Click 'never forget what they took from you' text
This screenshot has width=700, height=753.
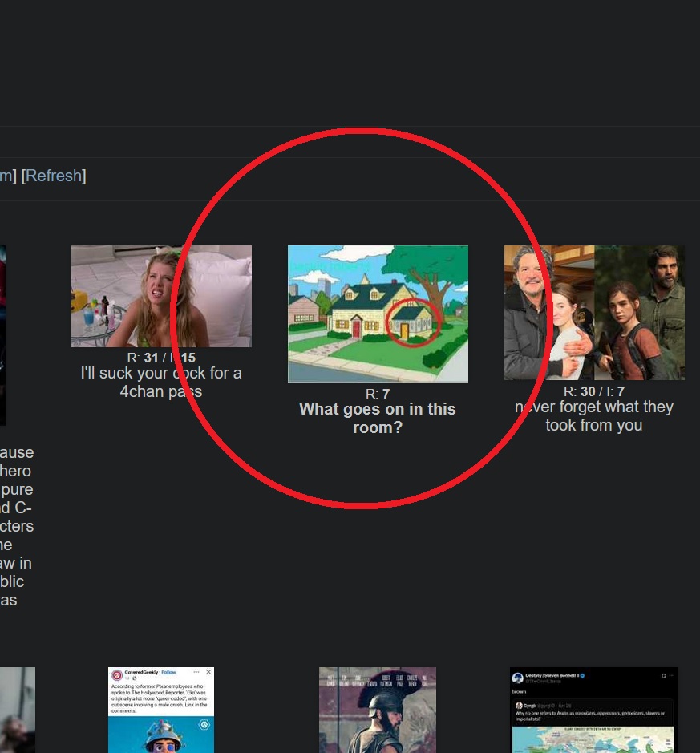(594, 416)
